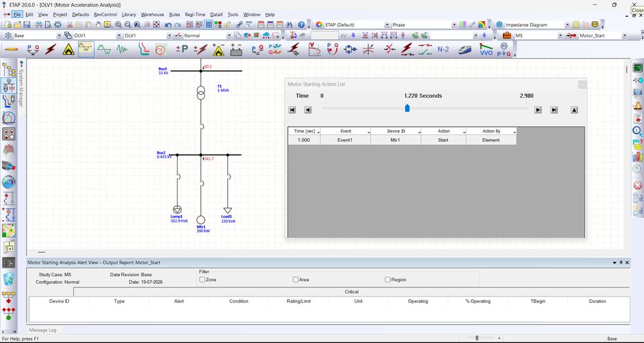Open the Tools menu

[x=233, y=14]
